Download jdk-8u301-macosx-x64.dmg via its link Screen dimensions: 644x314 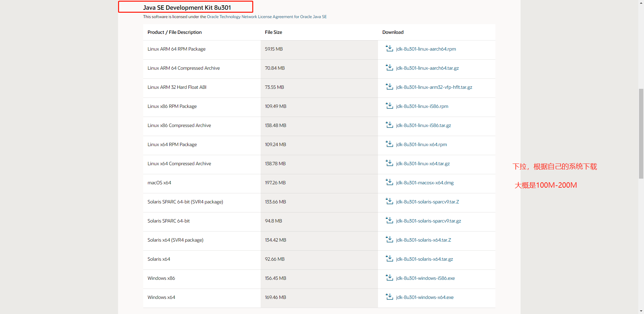pos(425,183)
